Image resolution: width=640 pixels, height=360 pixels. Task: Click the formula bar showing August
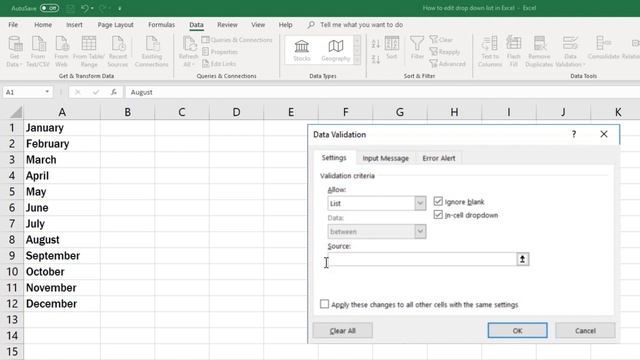(383, 92)
